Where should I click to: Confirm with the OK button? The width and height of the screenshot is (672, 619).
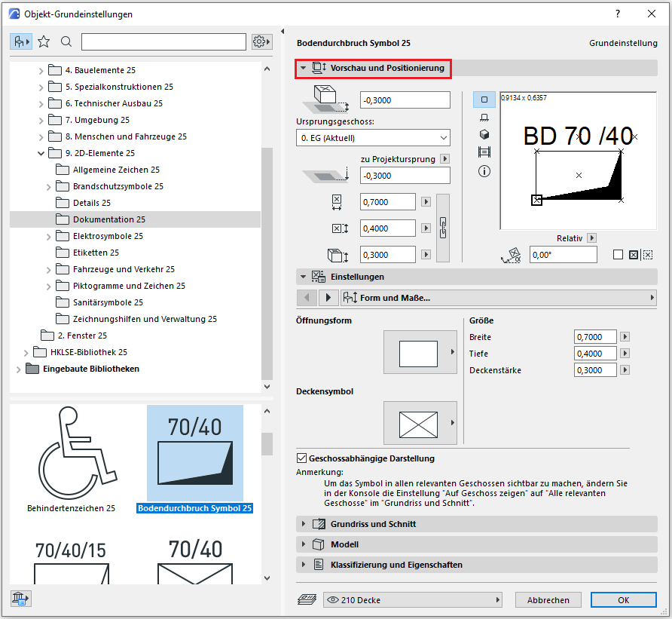click(x=623, y=600)
